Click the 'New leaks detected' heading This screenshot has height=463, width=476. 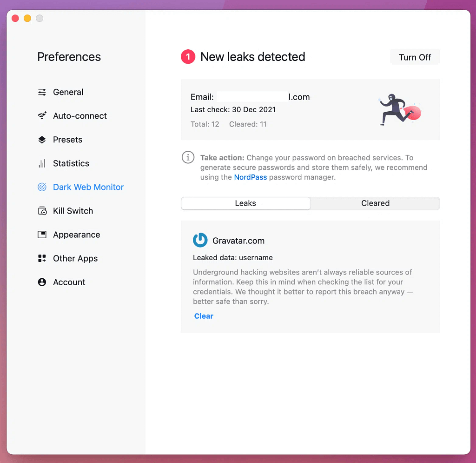click(x=252, y=57)
